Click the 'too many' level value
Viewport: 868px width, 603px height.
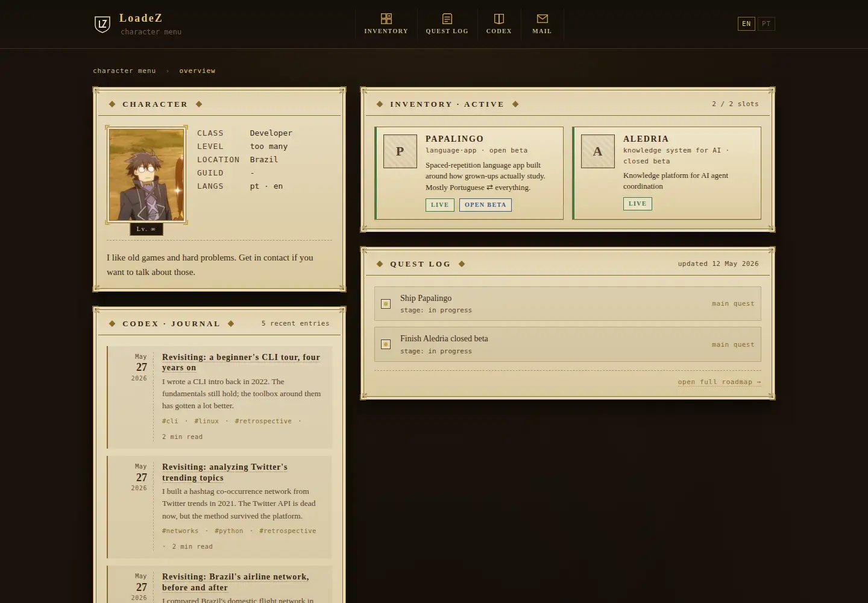coord(269,146)
